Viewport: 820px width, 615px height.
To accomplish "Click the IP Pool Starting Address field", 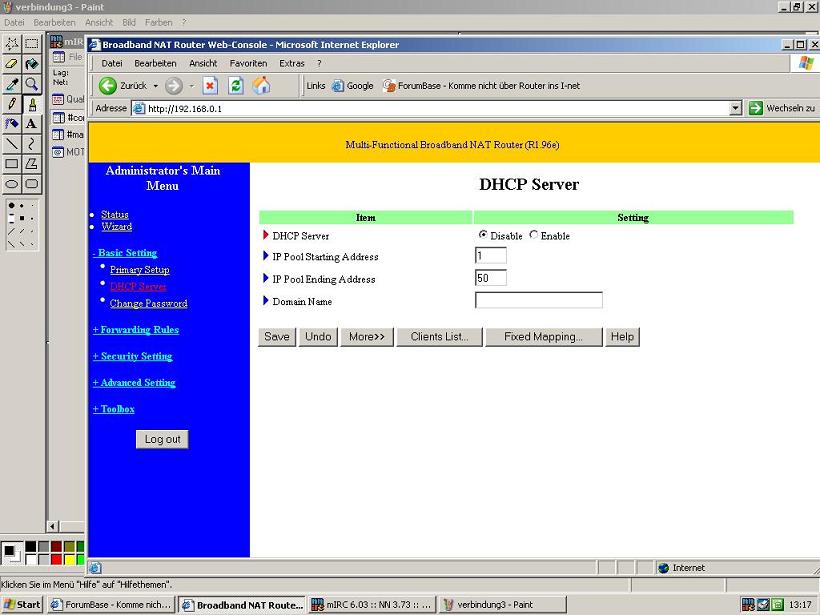I will pyautogui.click(x=491, y=256).
